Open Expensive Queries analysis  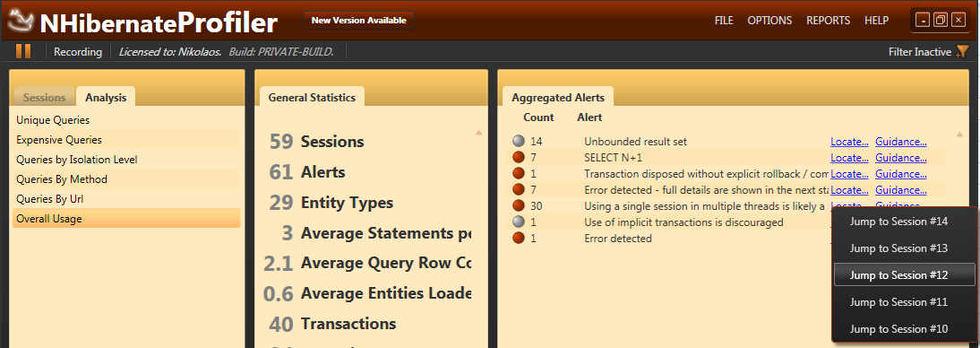click(126, 140)
